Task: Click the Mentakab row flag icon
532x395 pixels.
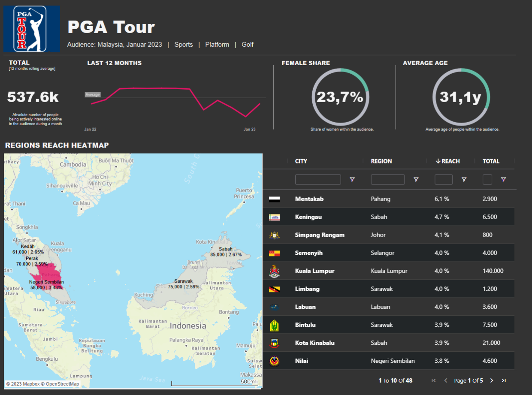Action: point(275,199)
